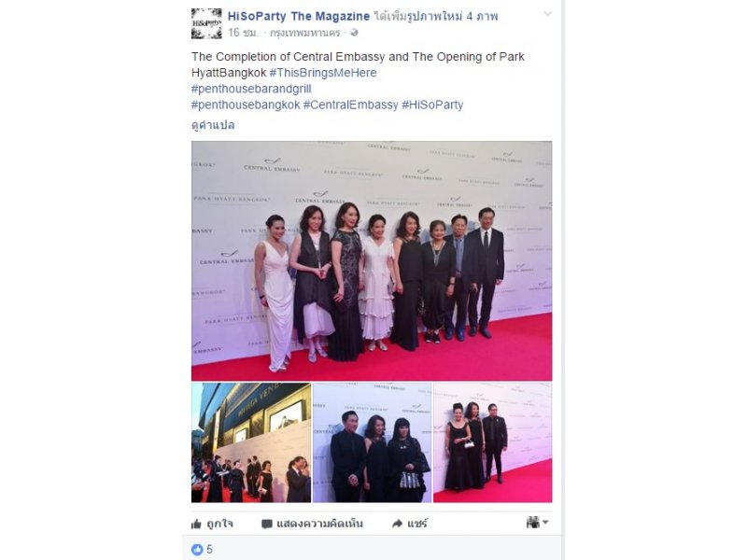The height and width of the screenshot is (560, 747).
Task: Expand the post options chevron at top right
Action: coord(548,14)
